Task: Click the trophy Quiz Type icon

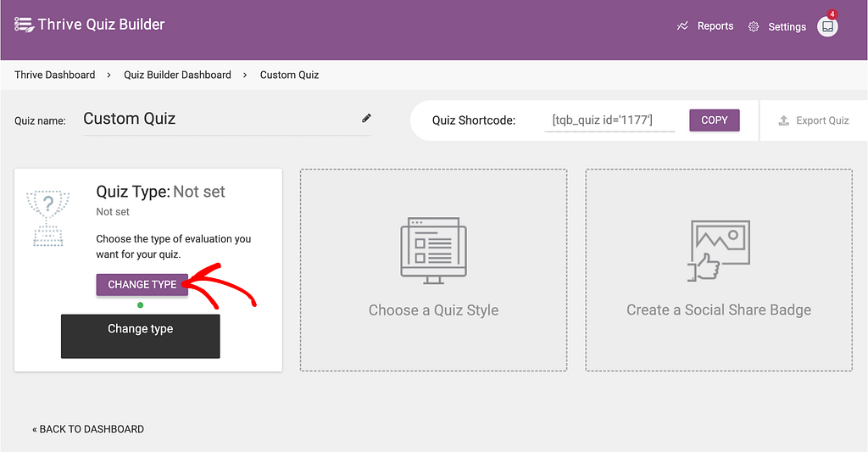Action: (48, 217)
